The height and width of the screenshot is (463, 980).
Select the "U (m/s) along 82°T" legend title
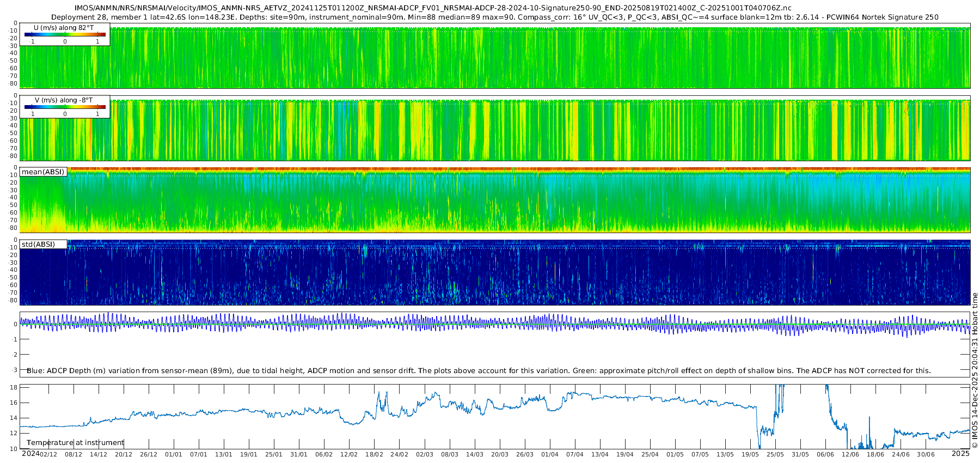[64, 27]
